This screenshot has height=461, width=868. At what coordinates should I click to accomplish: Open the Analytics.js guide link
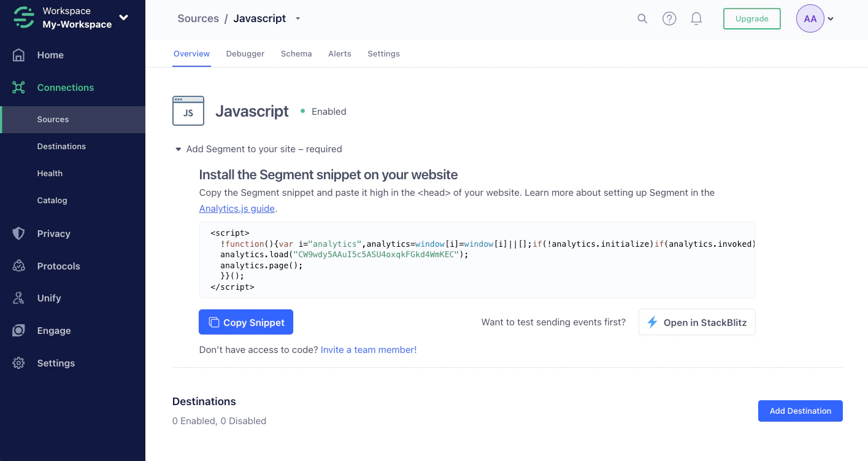pos(236,208)
